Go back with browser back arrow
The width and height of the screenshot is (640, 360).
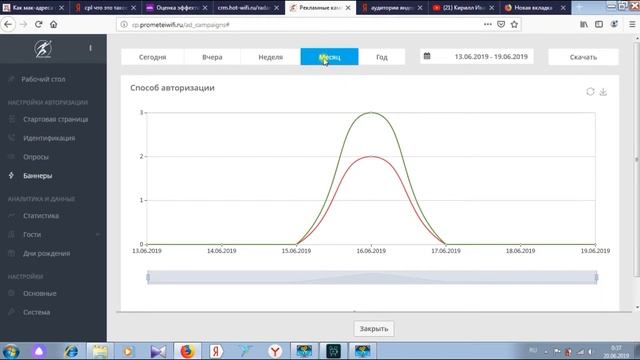[8, 24]
